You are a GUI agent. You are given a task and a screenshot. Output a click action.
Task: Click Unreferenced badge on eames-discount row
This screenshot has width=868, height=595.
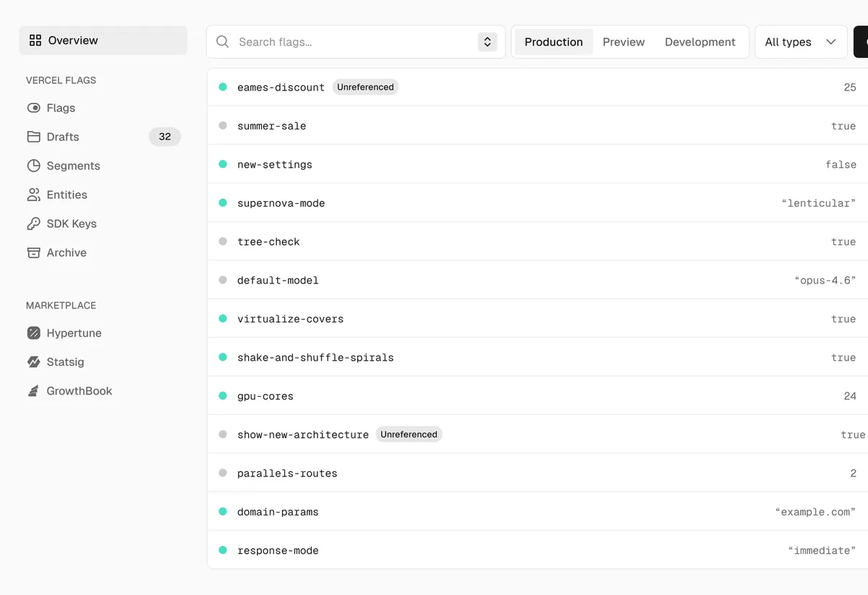click(x=365, y=87)
